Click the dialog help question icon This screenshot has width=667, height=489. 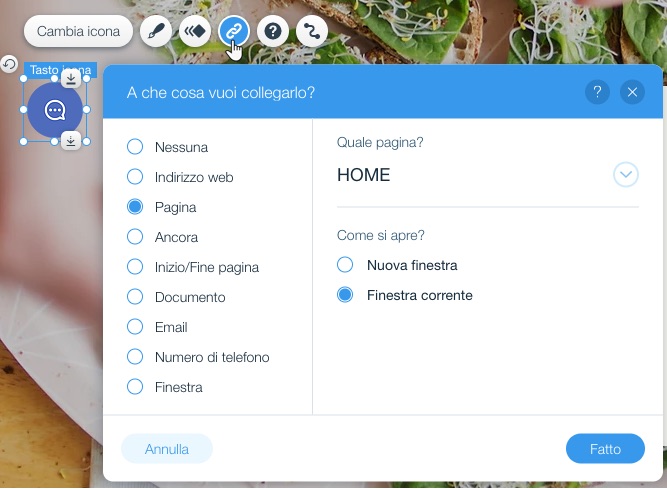[597, 92]
